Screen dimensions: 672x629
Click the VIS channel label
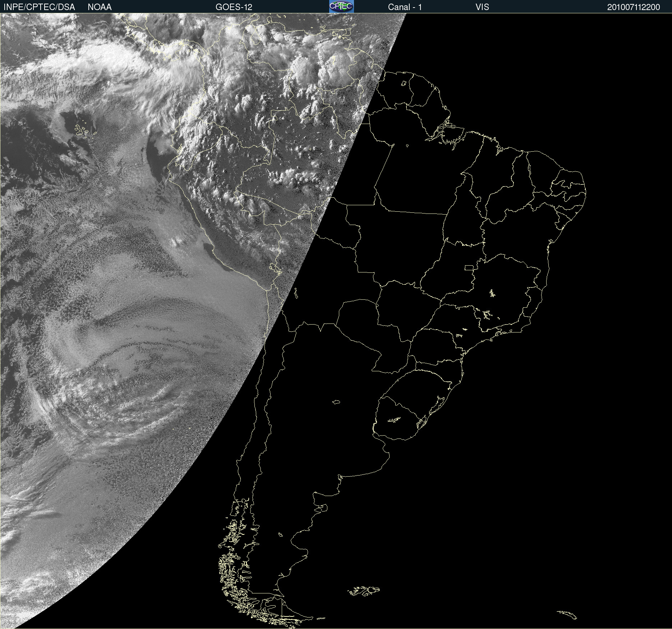pyautogui.click(x=482, y=7)
